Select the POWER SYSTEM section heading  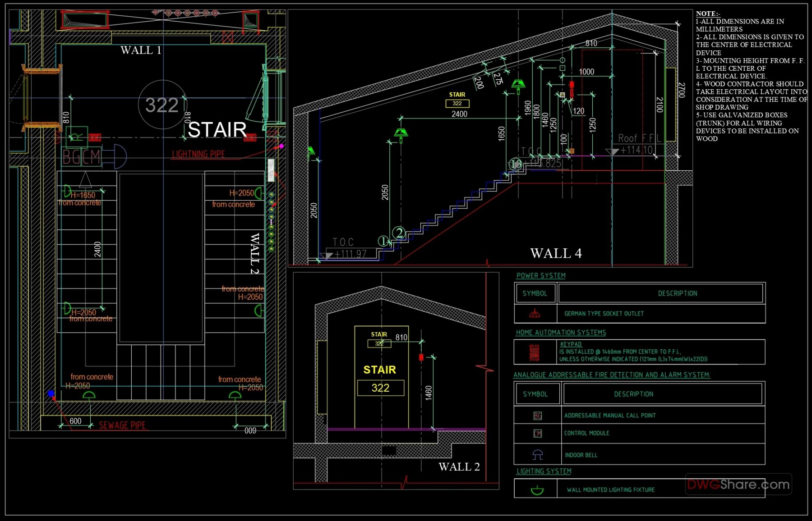tap(540, 275)
